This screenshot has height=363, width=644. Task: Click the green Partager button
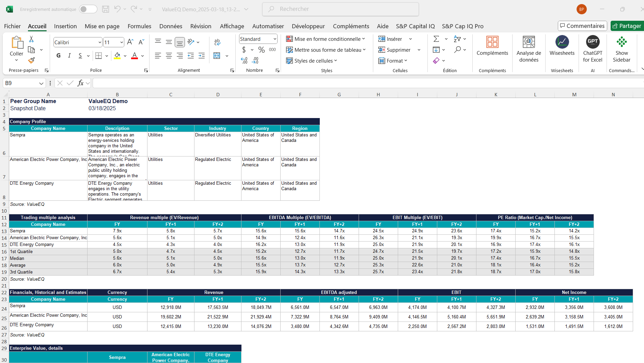pyautogui.click(x=627, y=26)
